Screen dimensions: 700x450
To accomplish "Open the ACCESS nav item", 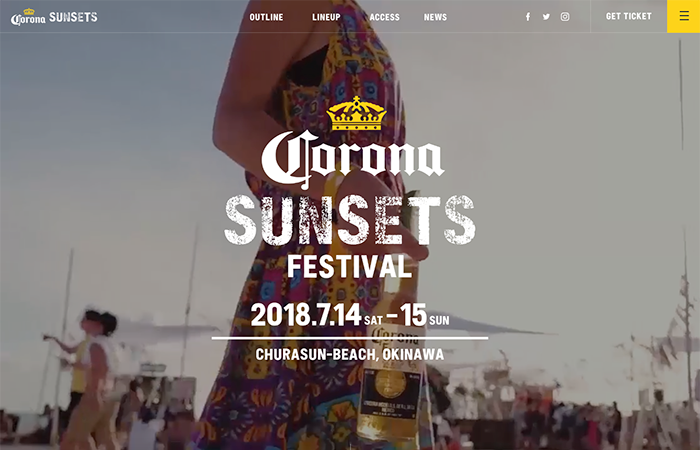I will [384, 17].
